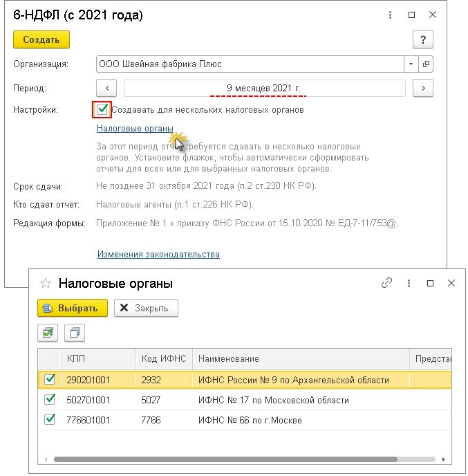The image size is (468, 476).
Task: Toggle 'Создавать для нескольких налоговых органов' checkbox
Action: (x=102, y=109)
